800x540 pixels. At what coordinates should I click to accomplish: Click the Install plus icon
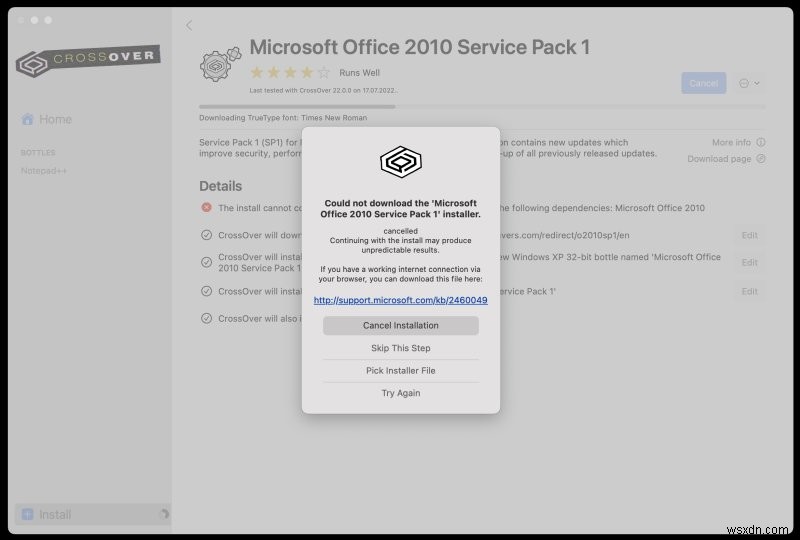point(28,514)
